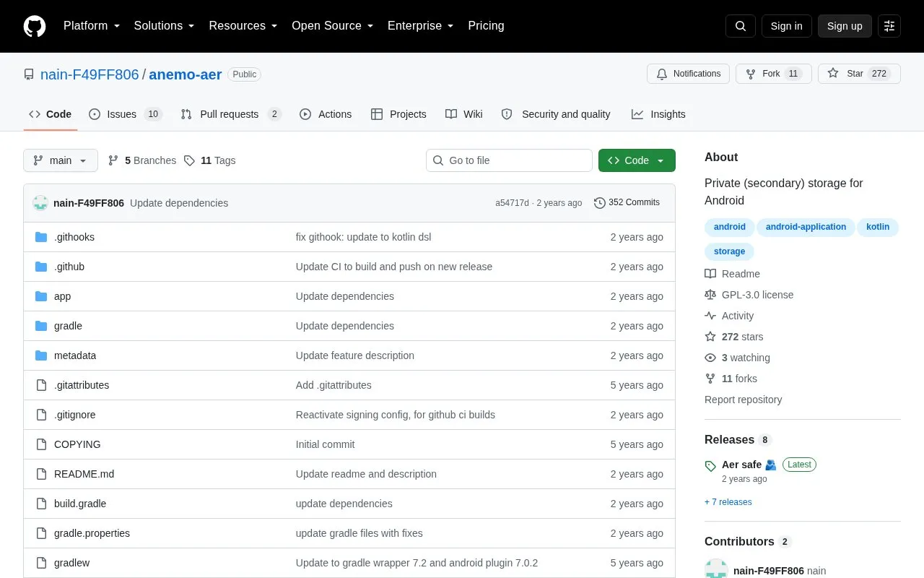
Task: View the 11 Tags link
Action: tap(209, 160)
